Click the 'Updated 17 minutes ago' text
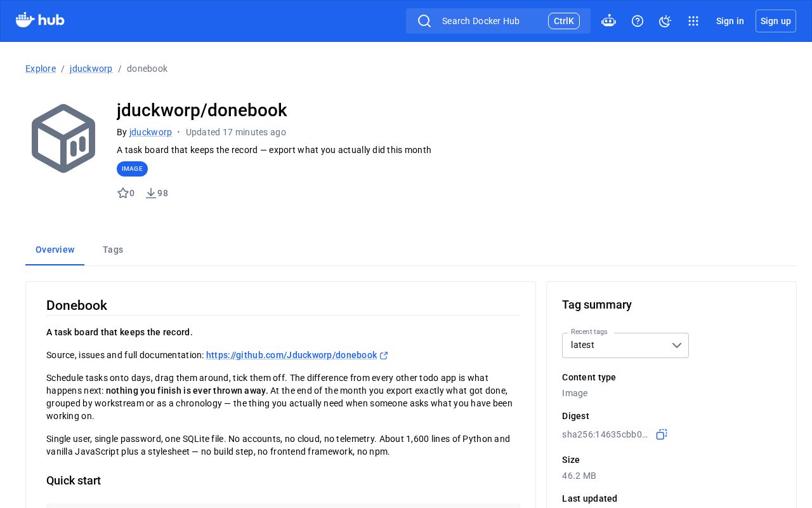 [236, 132]
